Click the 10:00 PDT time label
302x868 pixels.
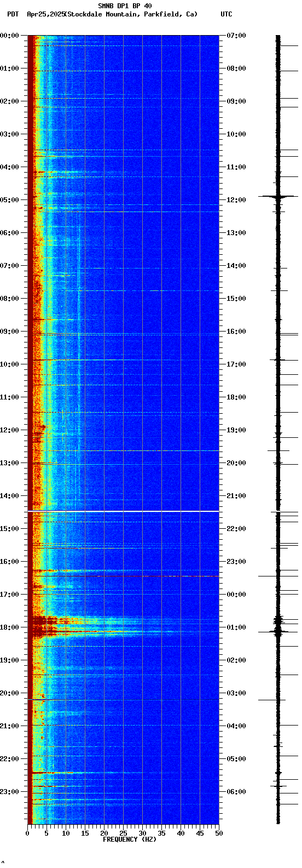click(x=9, y=364)
